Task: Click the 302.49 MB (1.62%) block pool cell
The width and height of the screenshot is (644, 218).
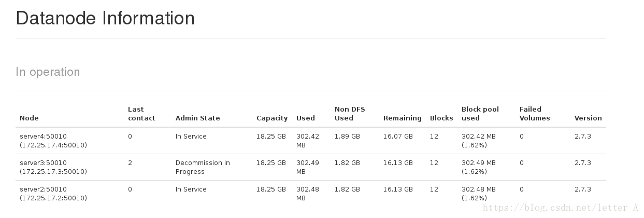Action: coord(479,167)
